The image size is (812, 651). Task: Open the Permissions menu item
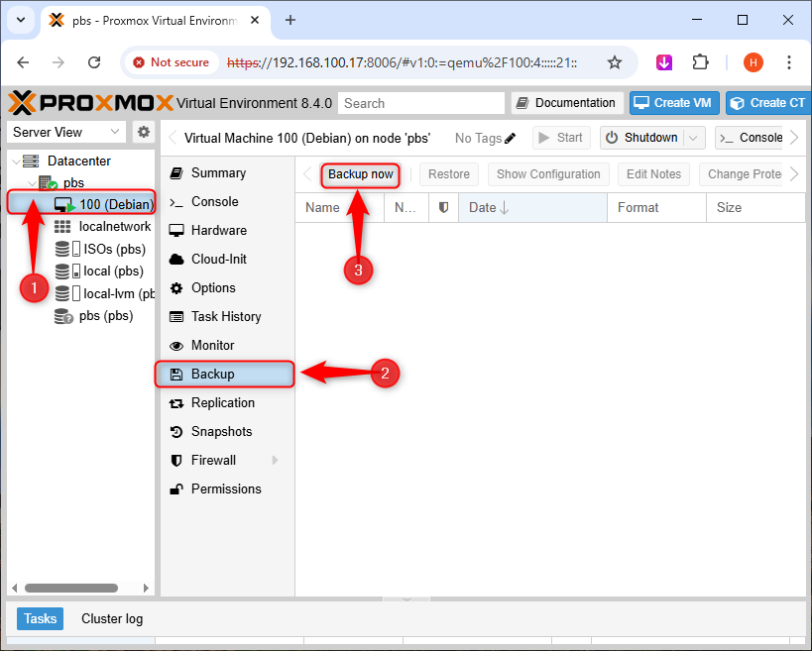227,489
